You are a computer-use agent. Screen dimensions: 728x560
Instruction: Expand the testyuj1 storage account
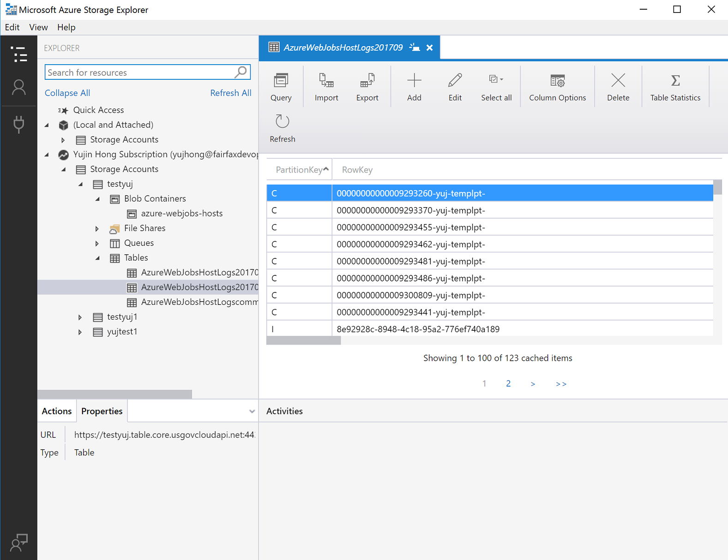(x=80, y=317)
